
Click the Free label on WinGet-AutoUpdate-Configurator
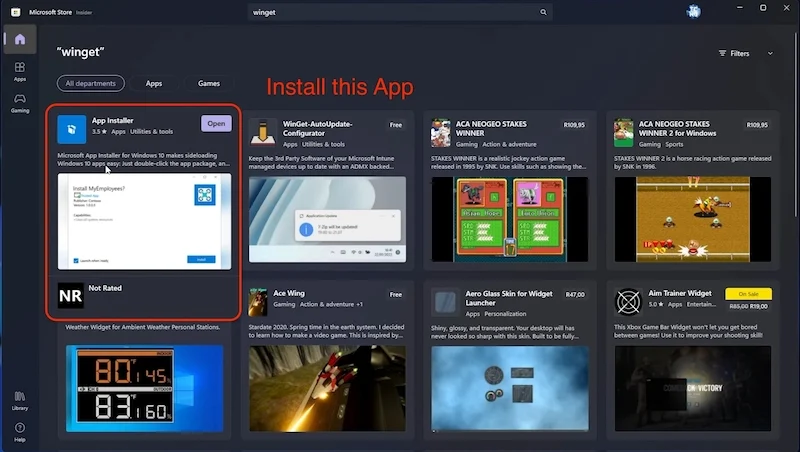(x=395, y=125)
